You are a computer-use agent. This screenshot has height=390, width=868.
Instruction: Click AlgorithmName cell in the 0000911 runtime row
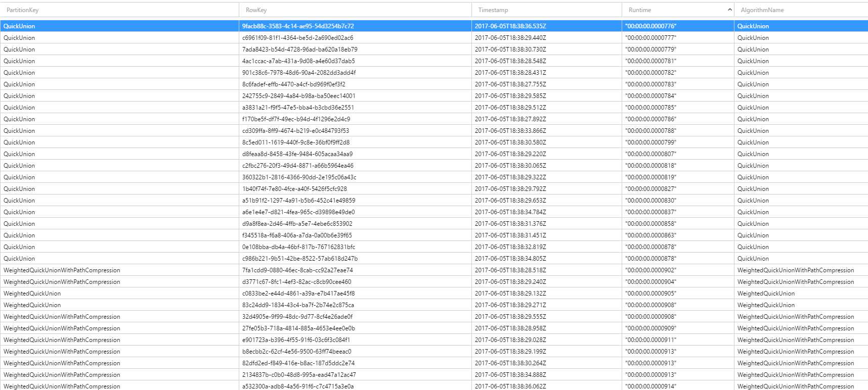795,340
